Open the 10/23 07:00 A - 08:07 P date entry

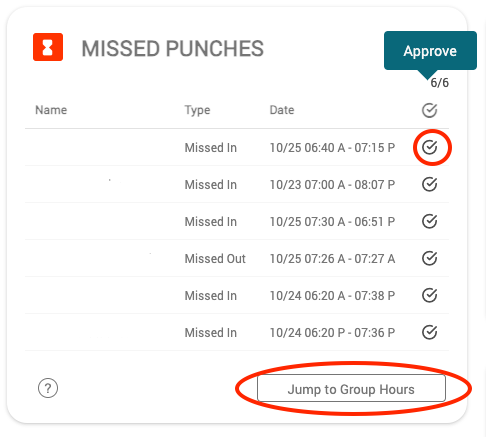pyautogui.click(x=332, y=185)
